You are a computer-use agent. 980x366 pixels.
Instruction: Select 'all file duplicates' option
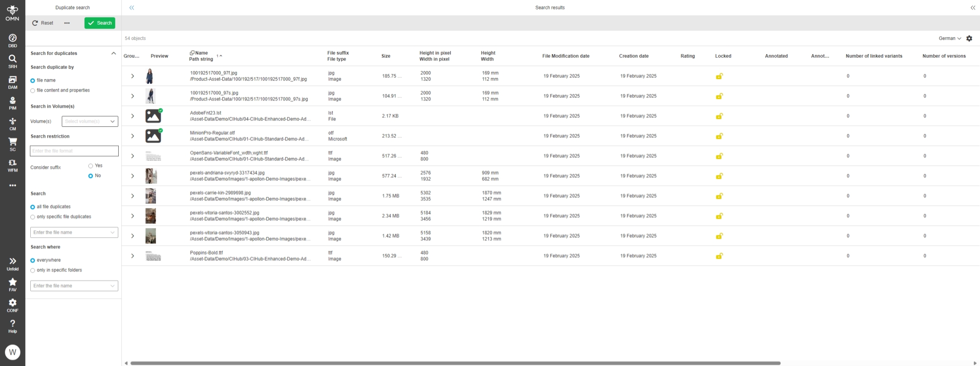pos(33,207)
